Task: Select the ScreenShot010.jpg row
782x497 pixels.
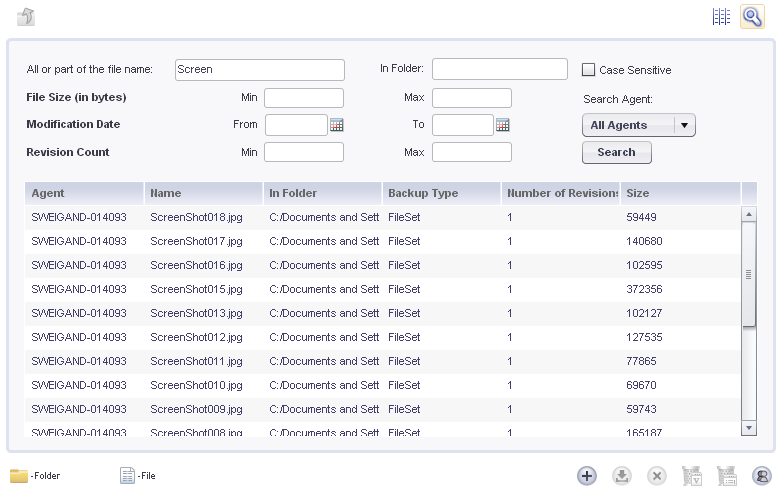Action: (383, 385)
